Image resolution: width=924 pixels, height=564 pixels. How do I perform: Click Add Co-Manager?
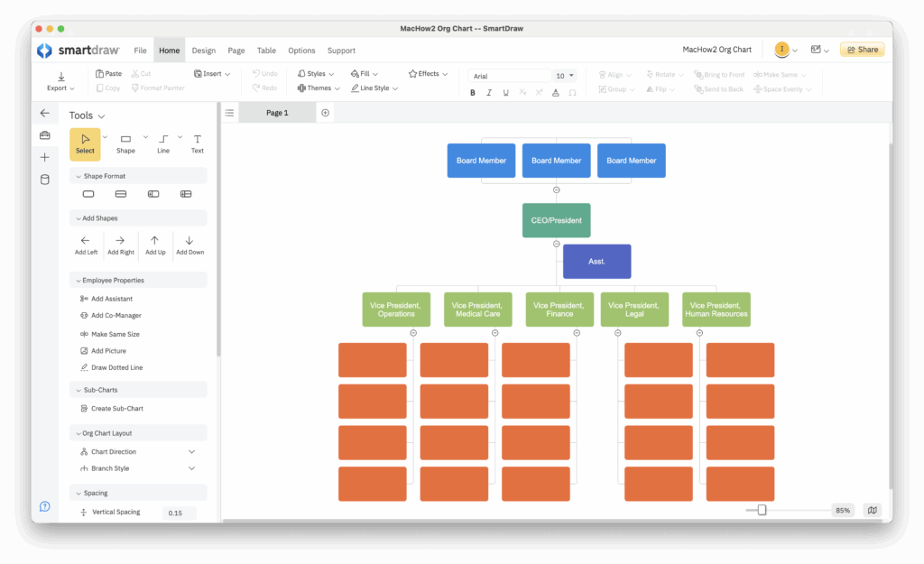111,315
